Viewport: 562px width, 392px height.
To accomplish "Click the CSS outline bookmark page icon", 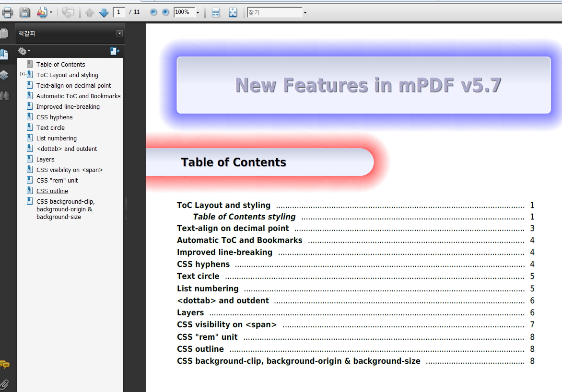I will pyautogui.click(x=30, y=190).
